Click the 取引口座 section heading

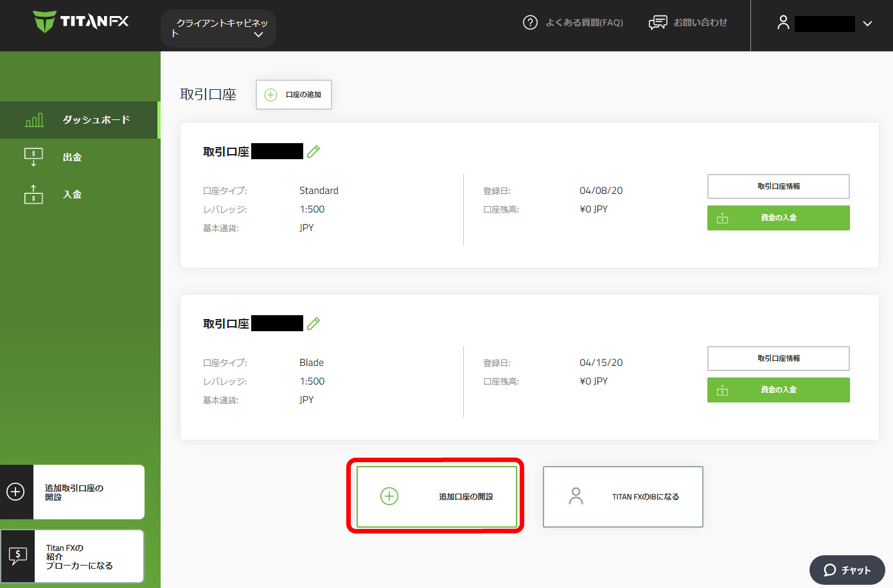click(208, 94)
